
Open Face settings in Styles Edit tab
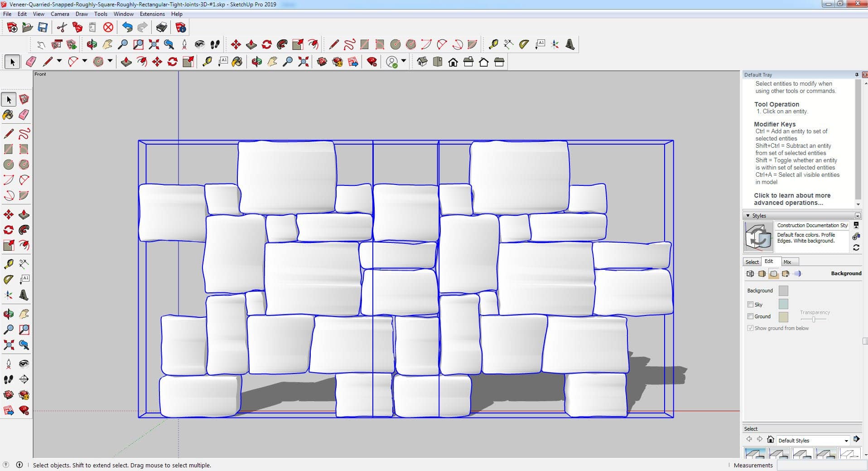(x=762, y=274)
